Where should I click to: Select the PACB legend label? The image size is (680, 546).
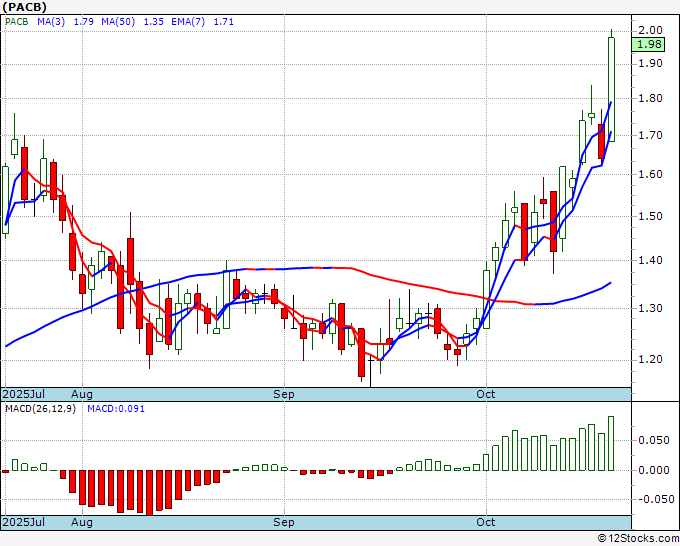click(x=16, y=22)
